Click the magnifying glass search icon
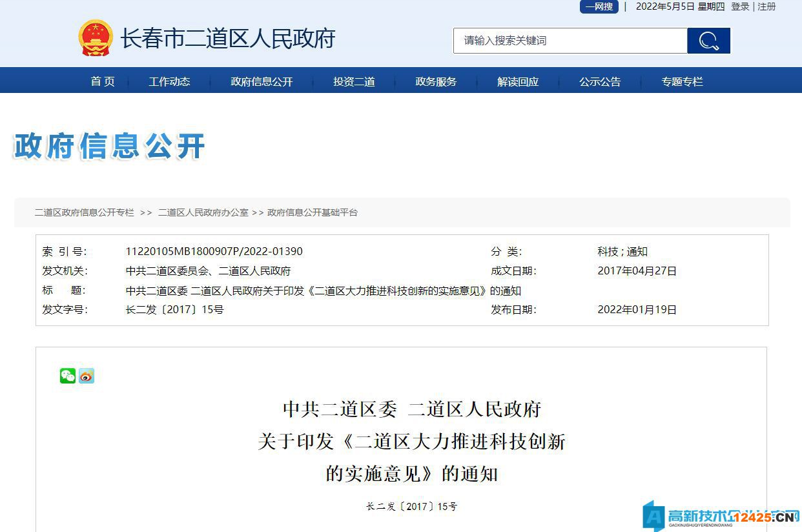The width and height of the screenshot is (802, 532). coord(708,40)
